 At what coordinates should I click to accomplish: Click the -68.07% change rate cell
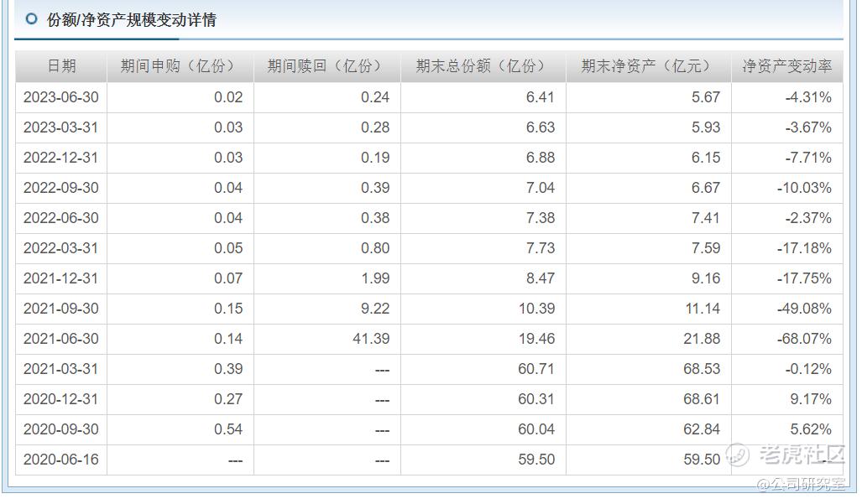[x=786, y=339]
